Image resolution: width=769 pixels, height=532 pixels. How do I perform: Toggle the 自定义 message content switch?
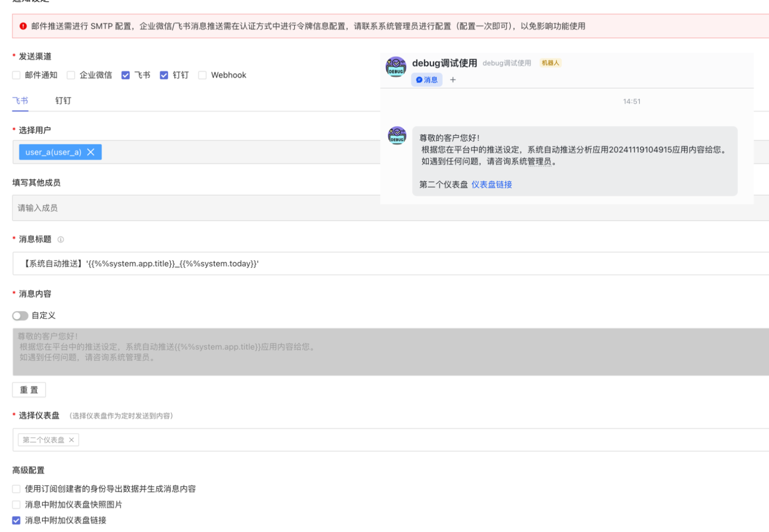(x=20, y=316)
